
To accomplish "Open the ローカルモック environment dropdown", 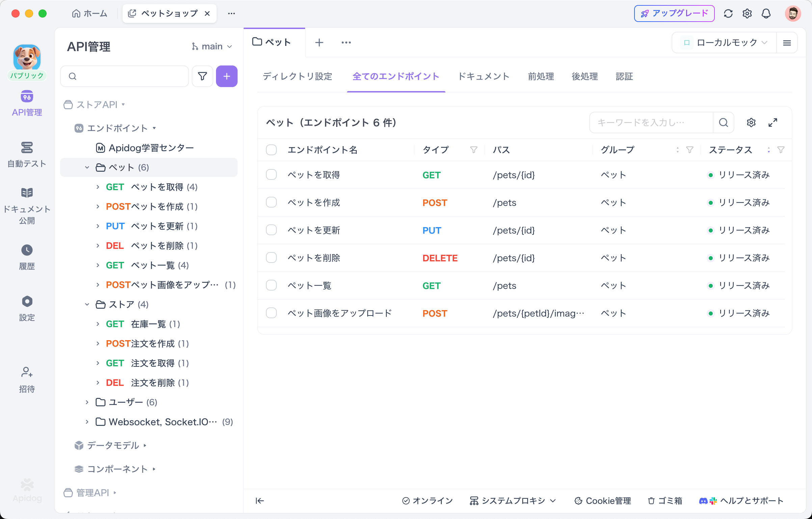I will point(724,43).
